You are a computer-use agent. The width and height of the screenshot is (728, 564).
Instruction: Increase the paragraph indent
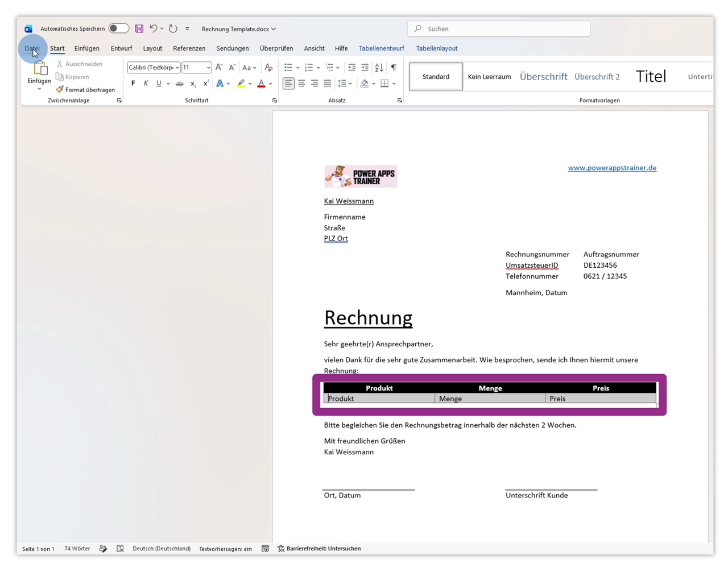[365, 68]
